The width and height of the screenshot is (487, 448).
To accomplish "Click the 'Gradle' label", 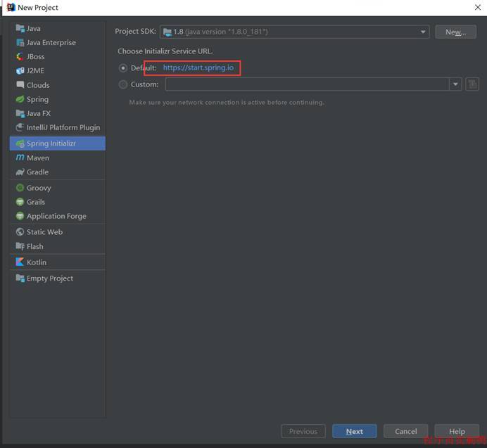I will 37,172.
